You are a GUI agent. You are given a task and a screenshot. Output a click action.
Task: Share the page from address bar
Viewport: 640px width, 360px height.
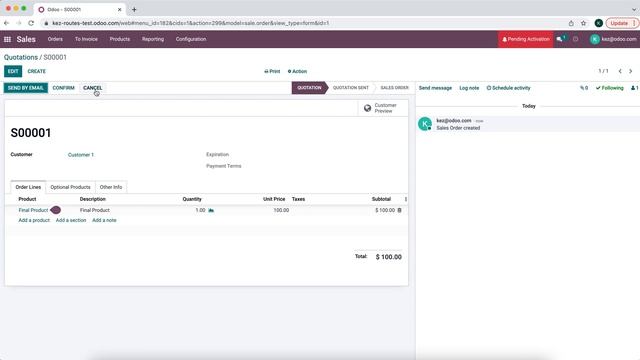[x=571, y=23]
